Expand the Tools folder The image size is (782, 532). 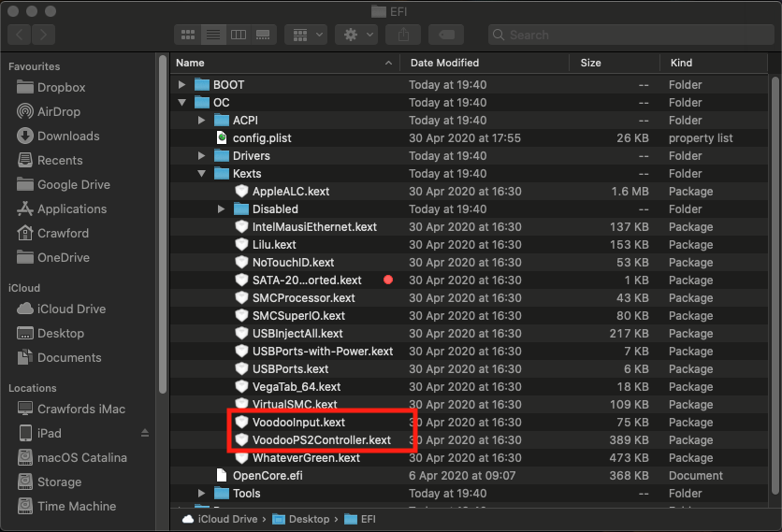201,494
